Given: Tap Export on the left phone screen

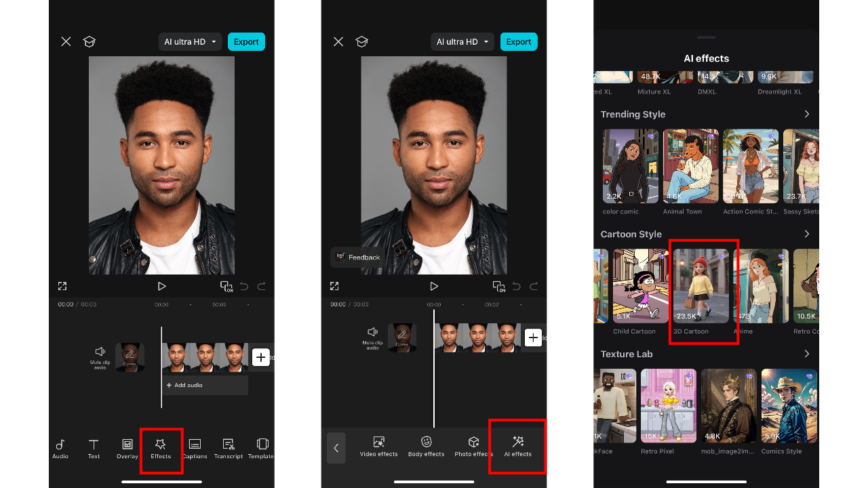Looking at the screenshot, I should 246,41.
